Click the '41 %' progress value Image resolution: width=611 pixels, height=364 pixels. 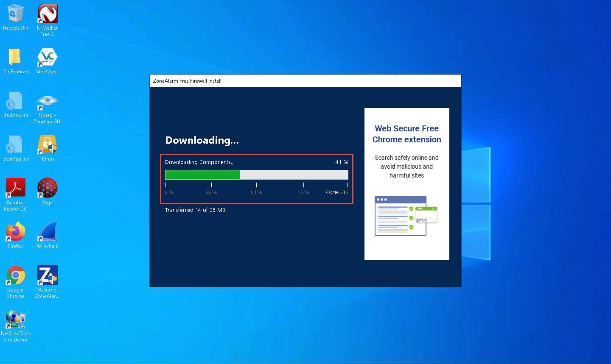click(342, 162)
